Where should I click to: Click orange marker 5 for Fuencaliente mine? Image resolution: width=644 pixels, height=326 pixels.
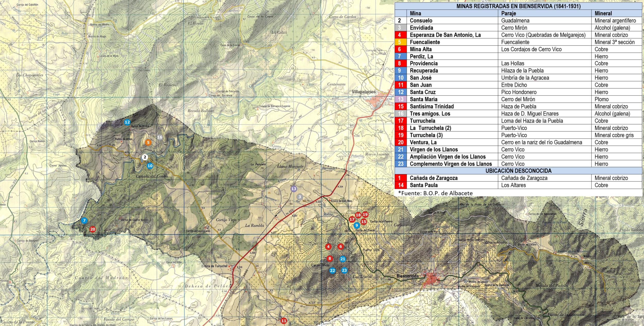coord(148,142)
